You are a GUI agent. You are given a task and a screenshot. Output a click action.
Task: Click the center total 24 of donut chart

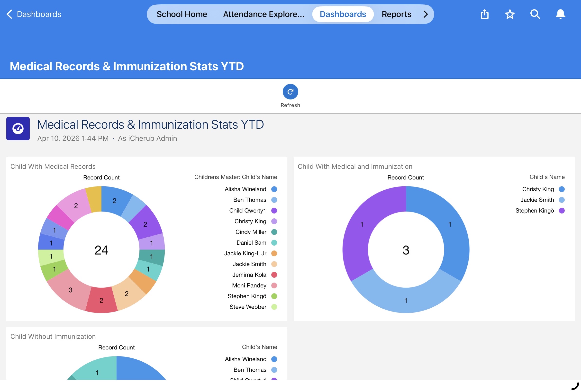[x=101, y=250]
